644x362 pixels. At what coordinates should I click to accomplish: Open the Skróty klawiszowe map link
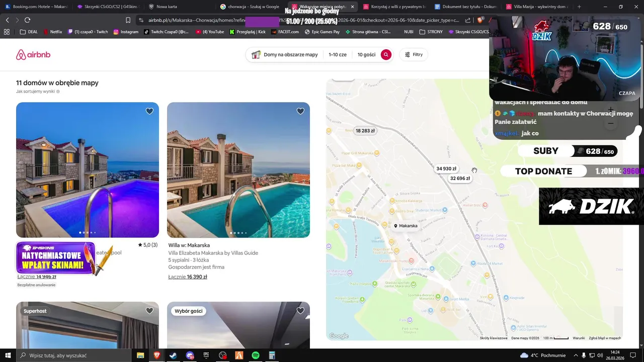click(494, 338)
